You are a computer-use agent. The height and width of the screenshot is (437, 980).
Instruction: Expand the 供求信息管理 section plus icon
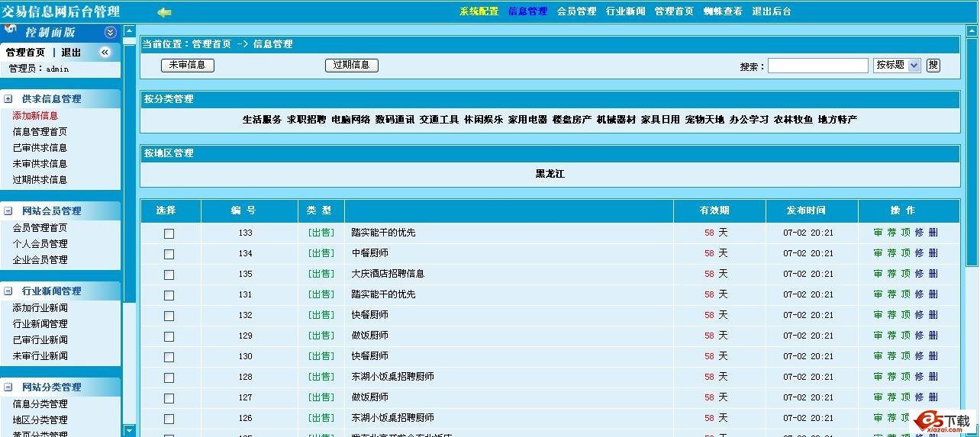pos(8,99)
